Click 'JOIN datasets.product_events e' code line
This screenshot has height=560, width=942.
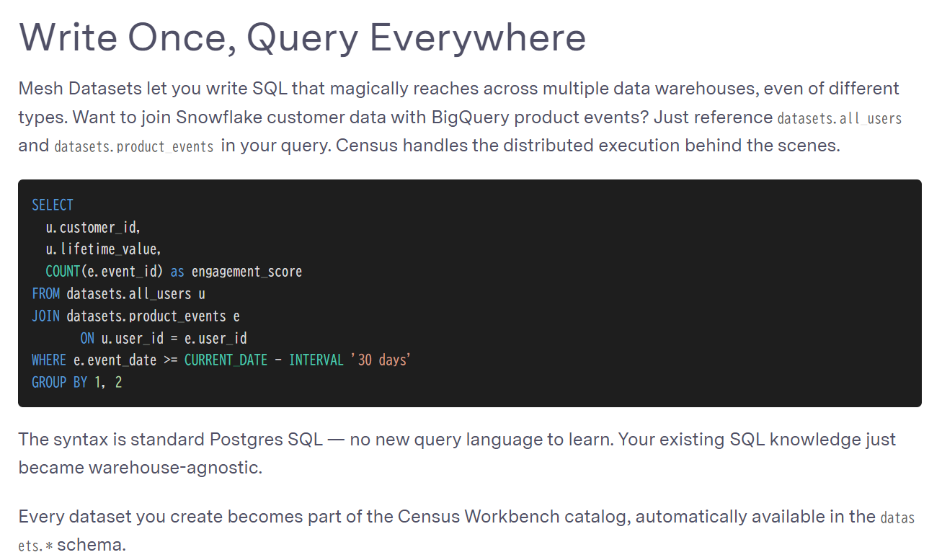136,316
